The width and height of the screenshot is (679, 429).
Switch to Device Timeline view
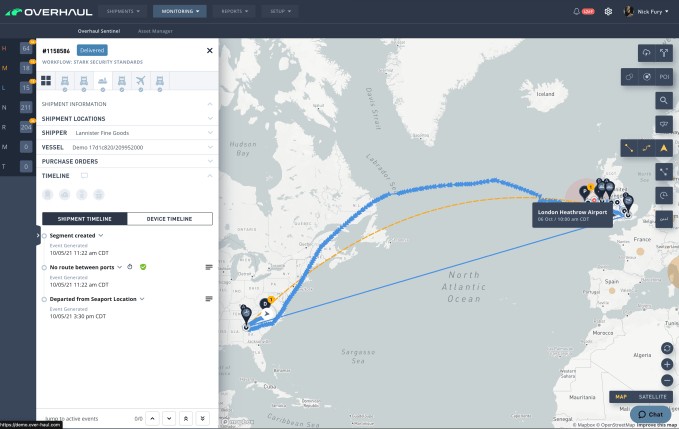coord(169,219)
